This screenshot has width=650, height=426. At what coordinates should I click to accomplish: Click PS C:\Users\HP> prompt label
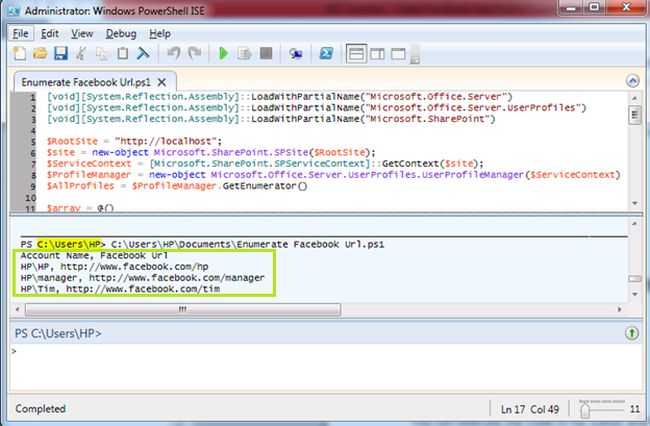[x=58, y=333]
